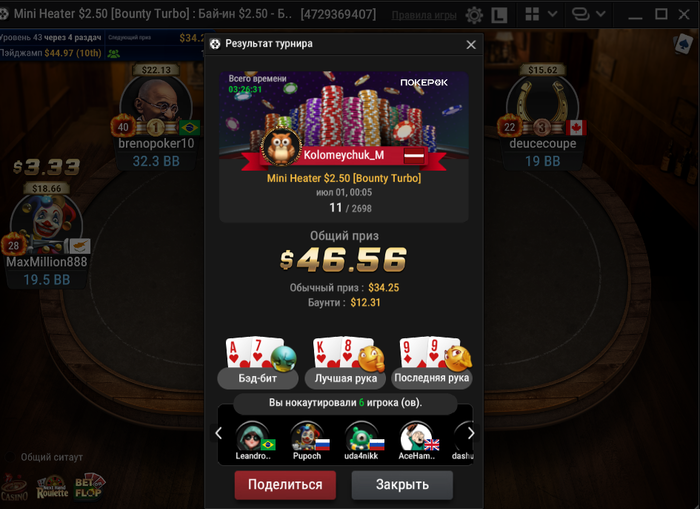Open the settings gear icon
This screenshot has width=700, height=509.
pos(474,15)
